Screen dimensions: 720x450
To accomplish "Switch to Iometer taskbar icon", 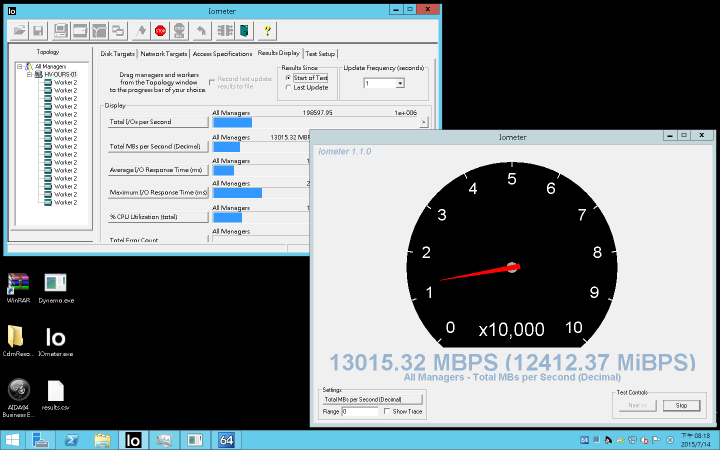I will 133,440.
